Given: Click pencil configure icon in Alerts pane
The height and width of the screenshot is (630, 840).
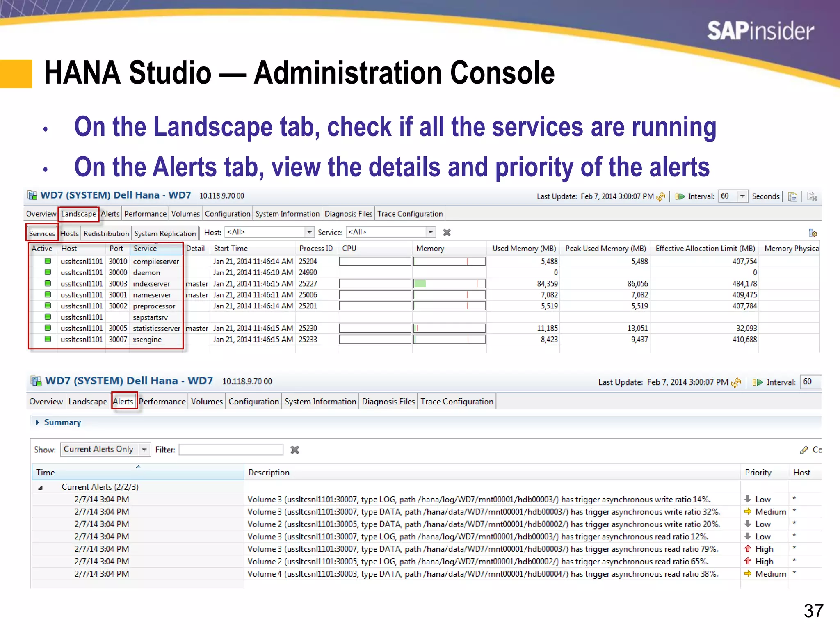Looking at the screenshot, I should [x=803, y=450].
